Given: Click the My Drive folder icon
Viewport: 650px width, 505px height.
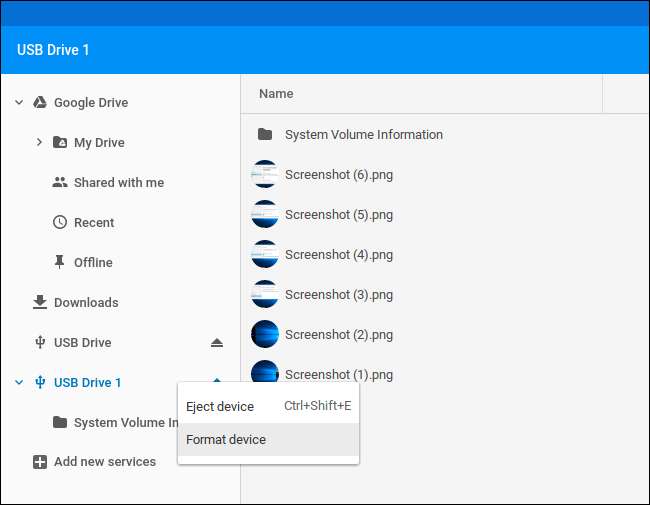Looking at the screenshot, I should [60, 143].
